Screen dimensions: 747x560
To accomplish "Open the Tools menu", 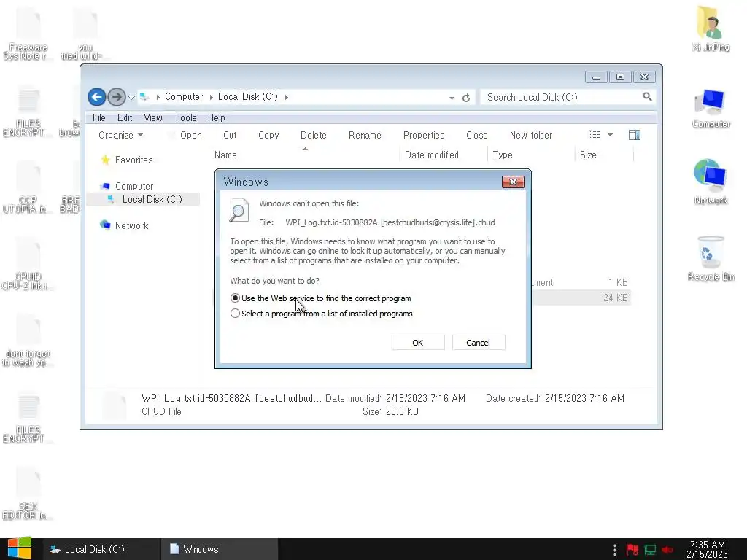I will click(x=185, y=117).
